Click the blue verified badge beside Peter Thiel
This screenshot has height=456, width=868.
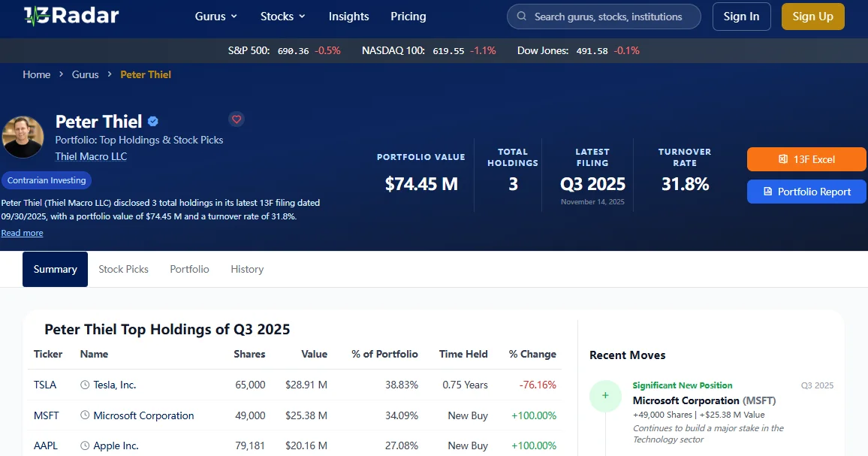(x=153, y=122)
